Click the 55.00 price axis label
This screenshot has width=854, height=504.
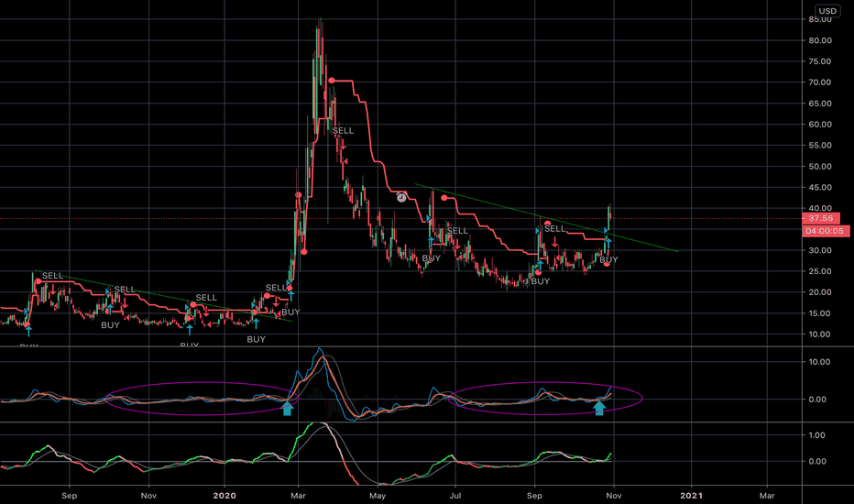tap(820, 146)
